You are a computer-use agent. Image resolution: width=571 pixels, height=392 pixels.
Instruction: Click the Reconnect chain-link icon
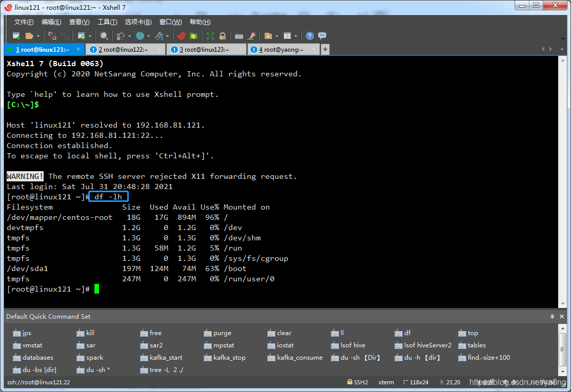point(65,36)
